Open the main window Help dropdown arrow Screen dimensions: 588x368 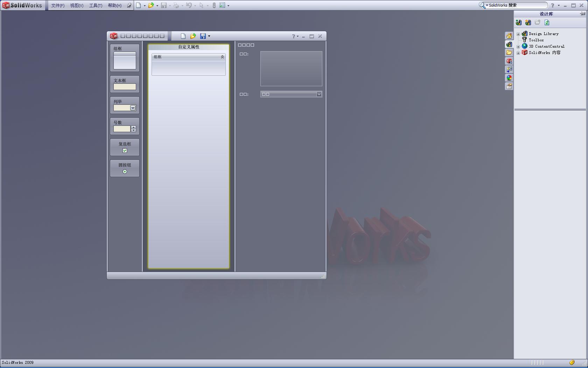point(558,6)
